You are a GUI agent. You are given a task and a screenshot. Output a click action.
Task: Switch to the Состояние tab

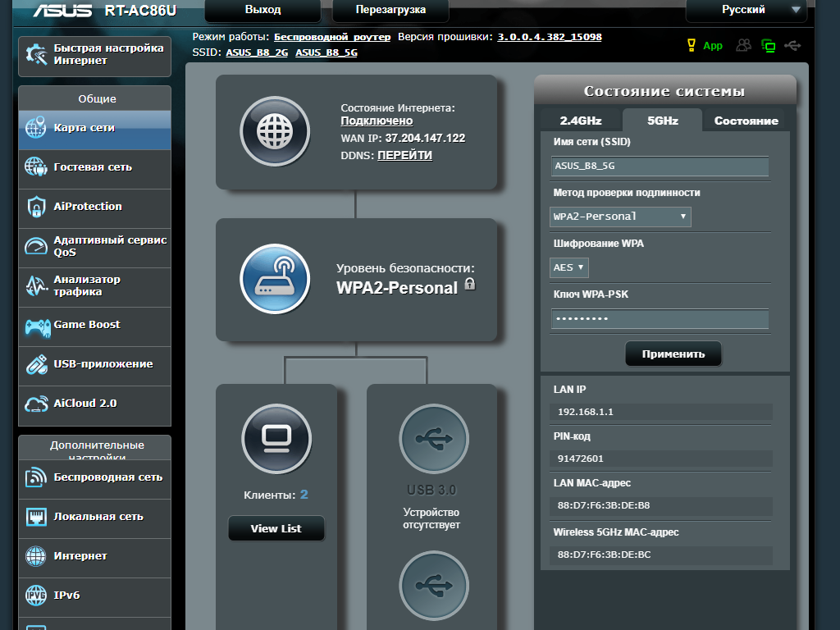coord(746,121)
